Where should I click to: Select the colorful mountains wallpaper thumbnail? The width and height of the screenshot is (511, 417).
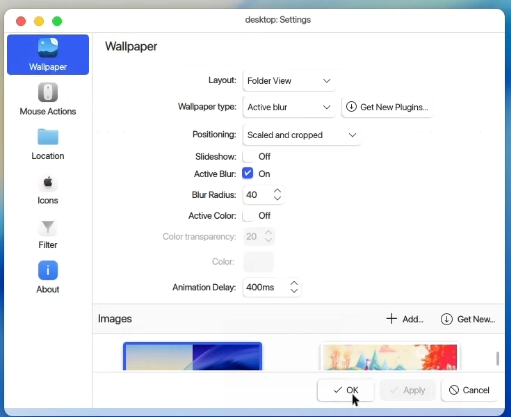(x=390, y=357)
